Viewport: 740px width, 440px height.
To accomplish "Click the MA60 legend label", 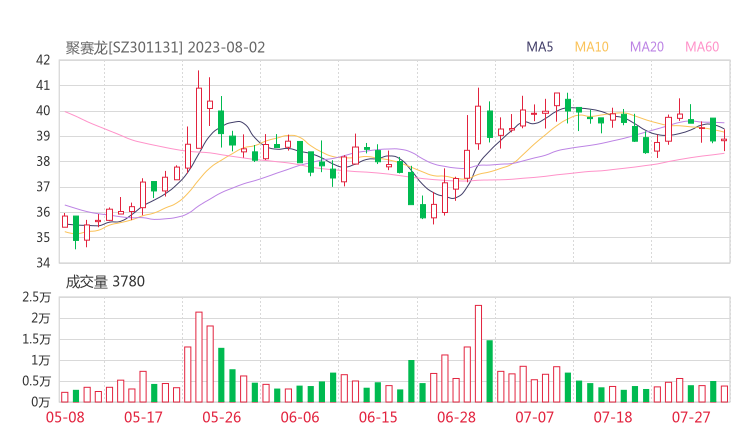I will pyautogui.click(x=702, y=47).
